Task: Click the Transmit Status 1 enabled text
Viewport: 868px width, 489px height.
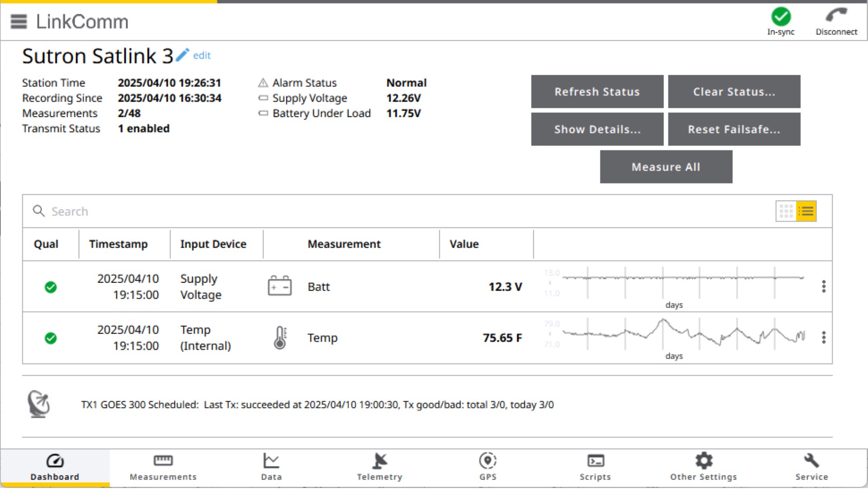Action: [x=144, y=129]
